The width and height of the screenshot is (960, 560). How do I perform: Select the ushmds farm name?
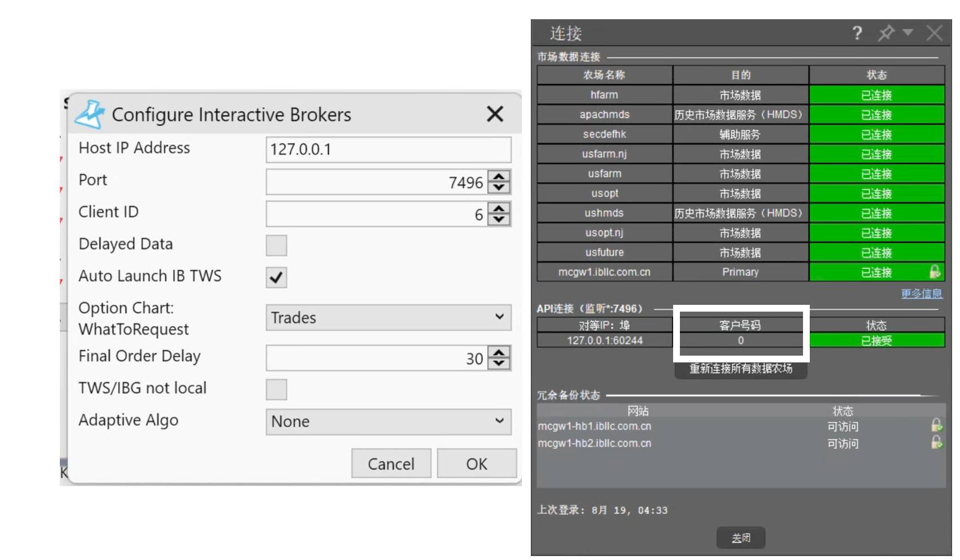click(604, 213)
